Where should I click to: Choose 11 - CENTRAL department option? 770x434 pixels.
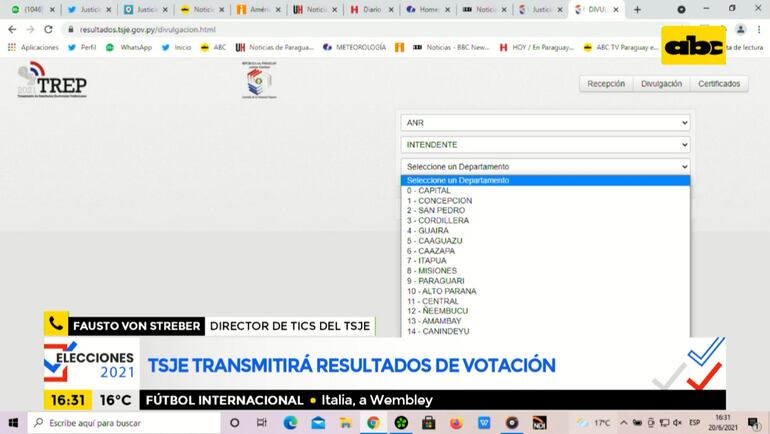point(432,301)
